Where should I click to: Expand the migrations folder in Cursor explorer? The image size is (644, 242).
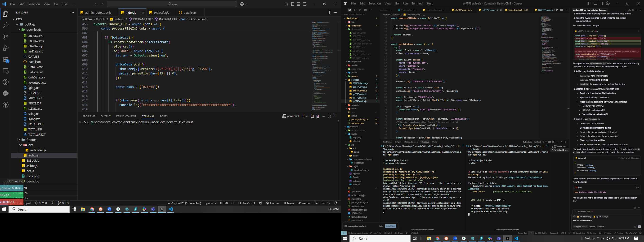pyautogui.click(x=346, y=62)
